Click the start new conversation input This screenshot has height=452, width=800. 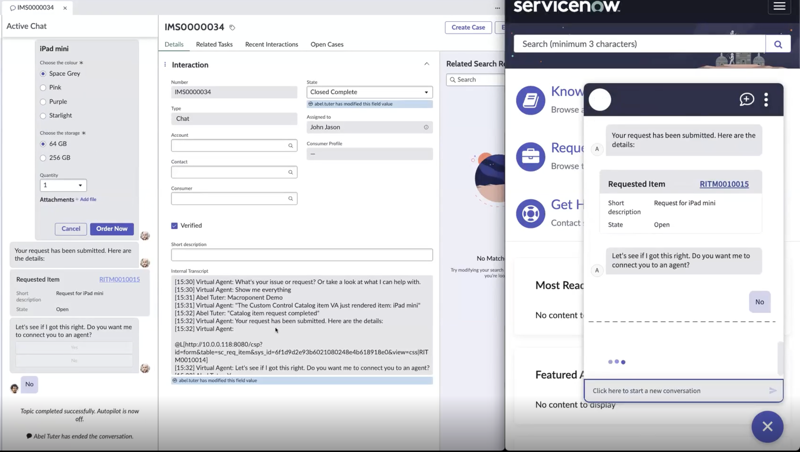click(683, 391)
